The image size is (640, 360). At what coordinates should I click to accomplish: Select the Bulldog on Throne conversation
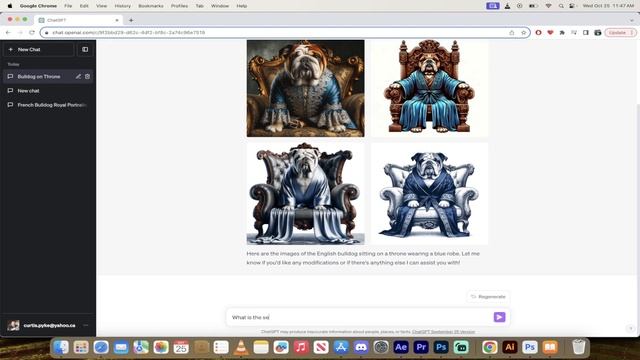pyautogui.click(x=39, y=76)
